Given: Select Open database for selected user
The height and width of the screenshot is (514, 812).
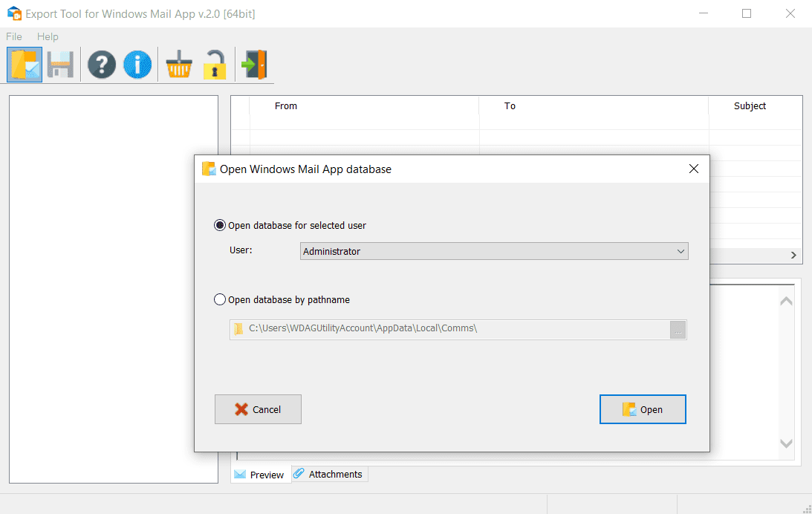Looking at the screenshot, I should [220, 225].
